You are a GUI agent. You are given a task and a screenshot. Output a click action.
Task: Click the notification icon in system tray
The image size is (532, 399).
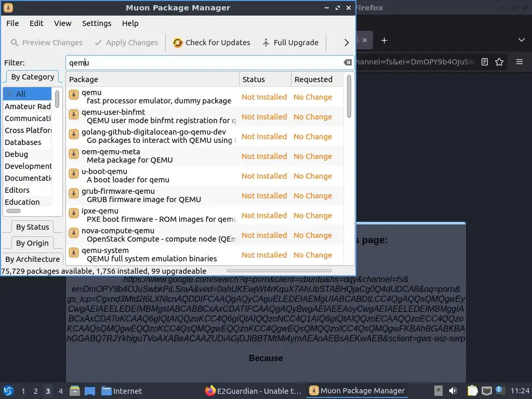[499, 391]
